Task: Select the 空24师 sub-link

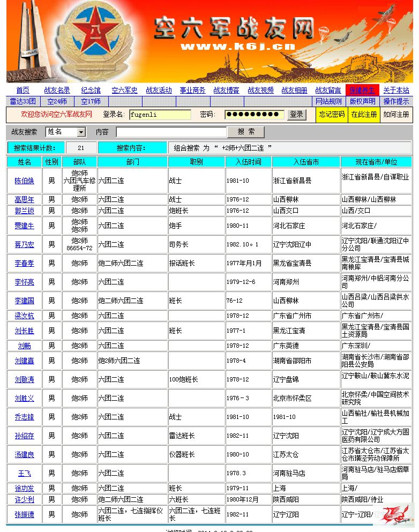Action: tap(57, 101)
